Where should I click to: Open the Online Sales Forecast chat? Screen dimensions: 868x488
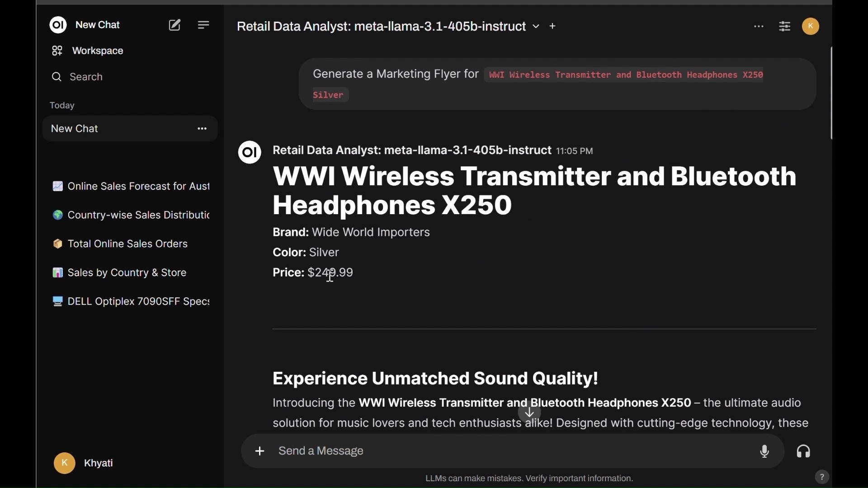[x=131, y=187]
